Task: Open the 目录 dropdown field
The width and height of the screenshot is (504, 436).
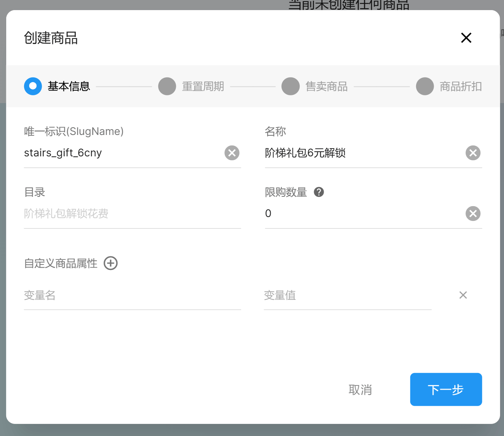Action: 132,214
